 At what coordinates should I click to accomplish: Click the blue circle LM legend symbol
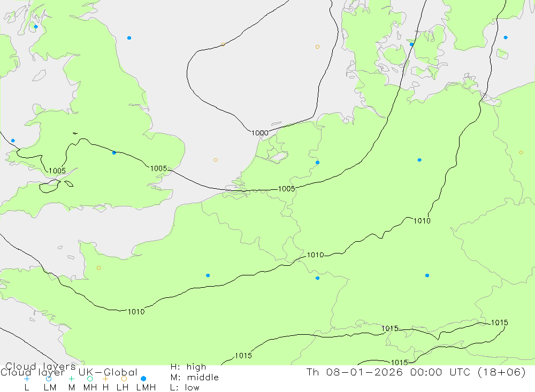click(x=49, y=379)
